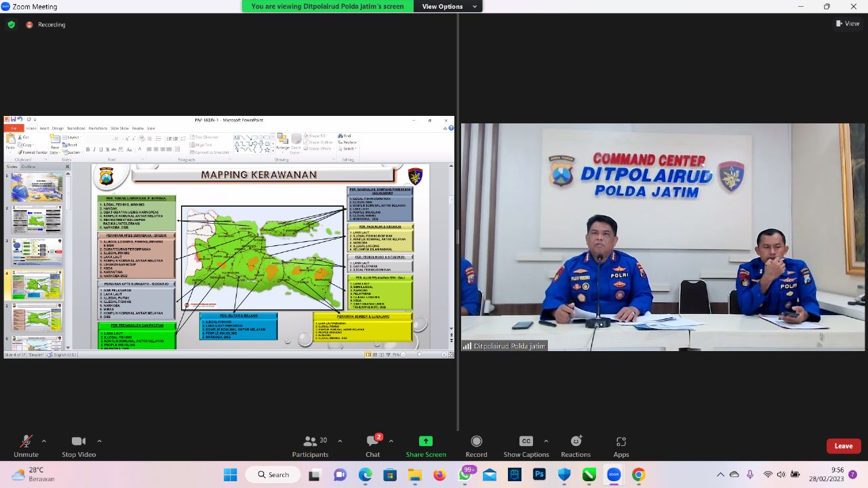The height and width of the screenshot is (488, 868).
Task: Open WhatsApp with 99+ badge on taskbar
Action: pyautogui.click(x=465, y=474)
